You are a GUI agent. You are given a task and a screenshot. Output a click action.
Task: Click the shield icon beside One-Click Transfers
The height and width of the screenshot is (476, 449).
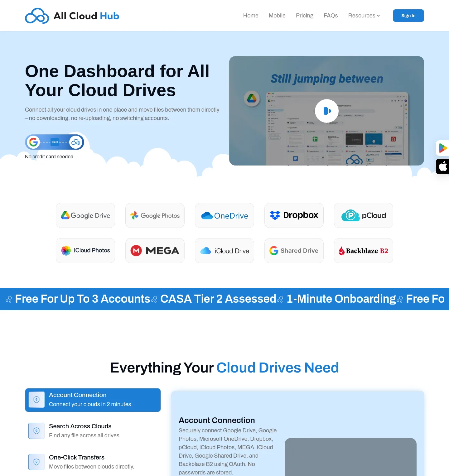click(x=36, y=462)
